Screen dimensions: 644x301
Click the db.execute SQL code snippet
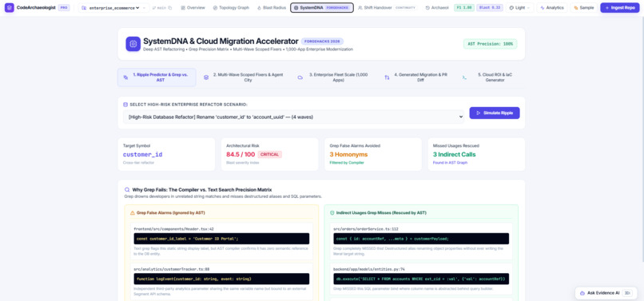(x=421, y=279)
